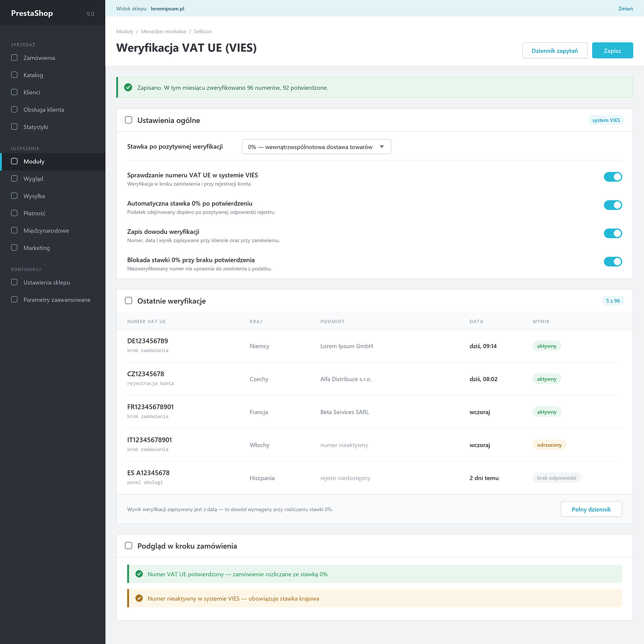Click the Płatność sidebar icon
This screenshot has width=644, height=644.
click(x=14, y=213)
